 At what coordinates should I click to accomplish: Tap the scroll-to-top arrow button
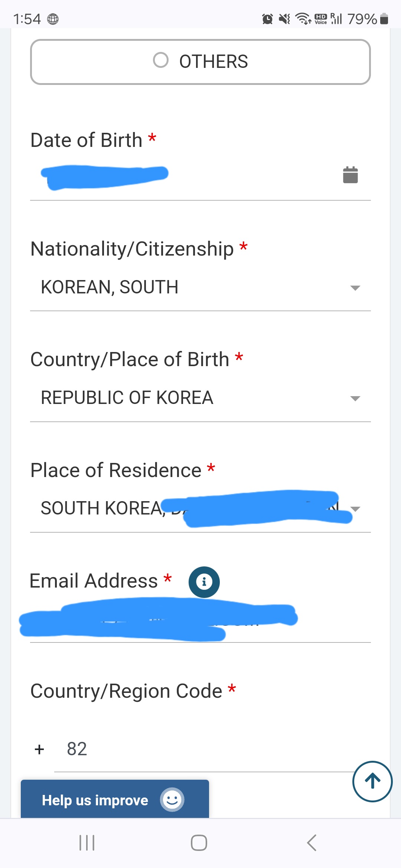(372, 781)
